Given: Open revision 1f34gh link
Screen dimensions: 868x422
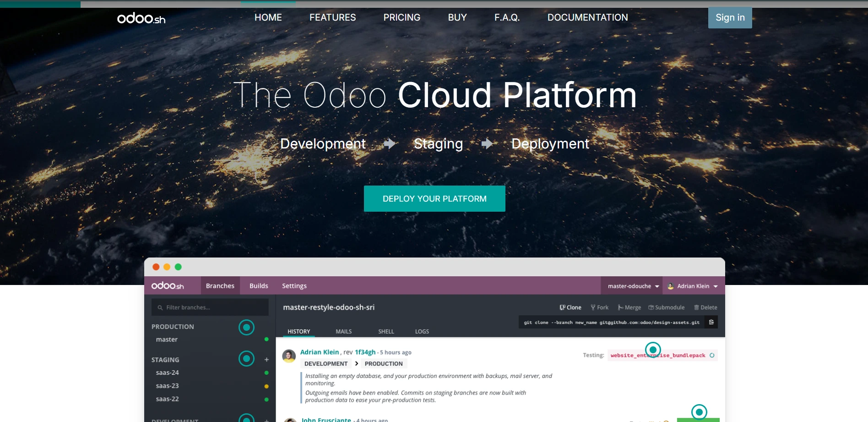Looking at the screenshot, I should (365, 352).
